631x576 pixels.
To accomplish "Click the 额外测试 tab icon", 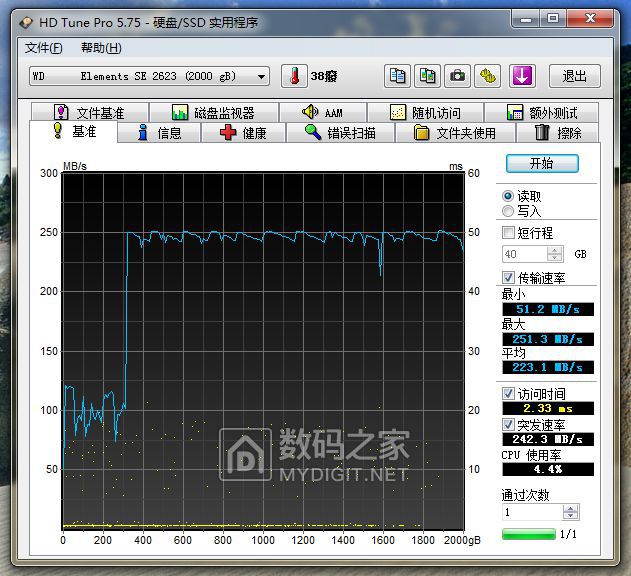I will pyautogui.click(x=515, y=113).
